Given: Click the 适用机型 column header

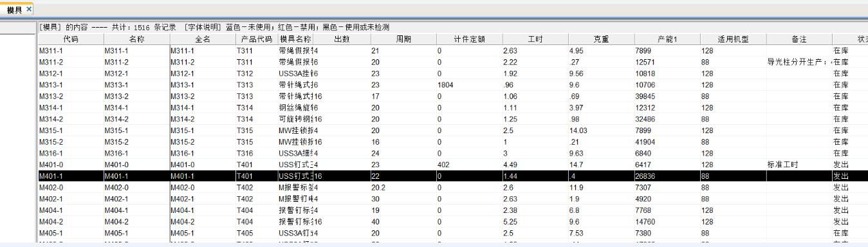Looking at the screenshot, I should click(x=733, y=39).
